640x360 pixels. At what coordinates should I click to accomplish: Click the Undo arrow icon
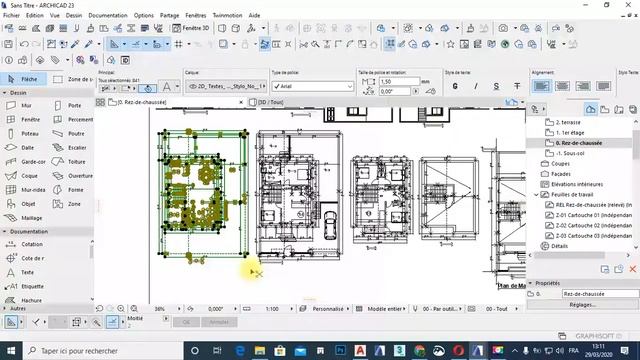click(24, 44)
